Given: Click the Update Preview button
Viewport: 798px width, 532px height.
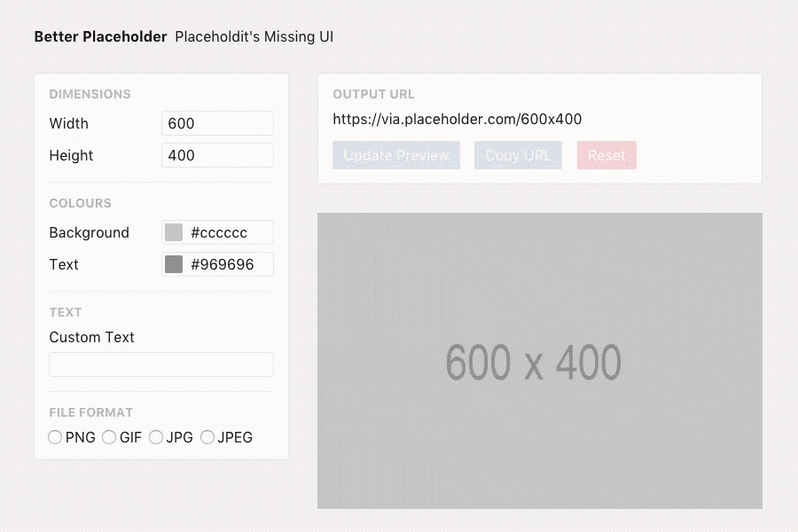Looking at the screenshot, I should [x=396, y=155].
